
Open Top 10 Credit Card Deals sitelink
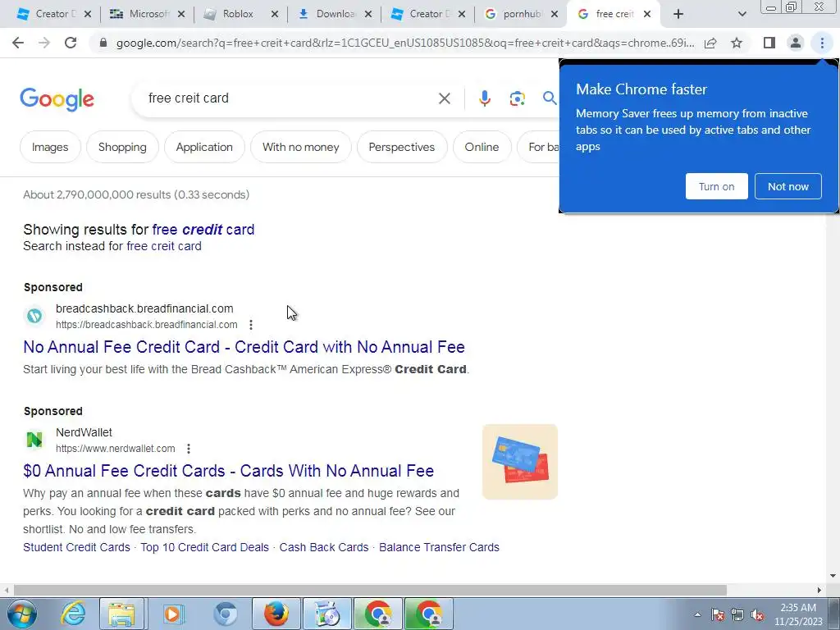204,547
